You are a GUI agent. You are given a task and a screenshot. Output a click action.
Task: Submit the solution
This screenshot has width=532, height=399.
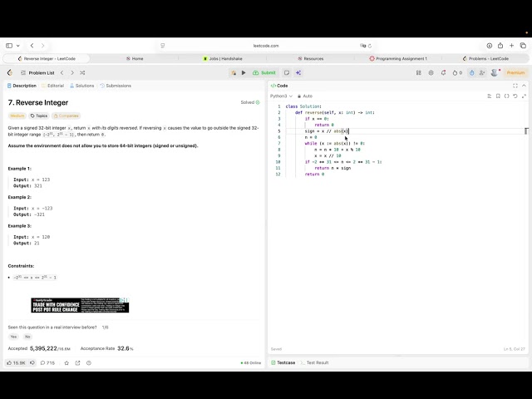264,72
